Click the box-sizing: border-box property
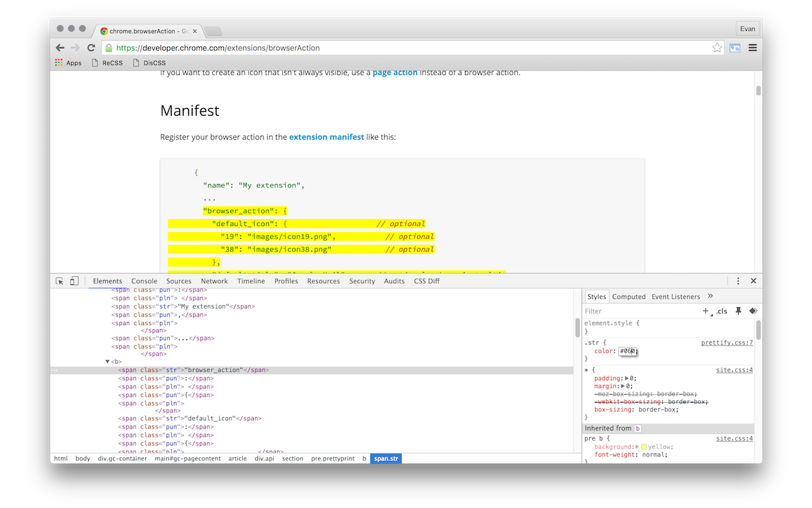This screenshot has width=812, height=508. 636,410
